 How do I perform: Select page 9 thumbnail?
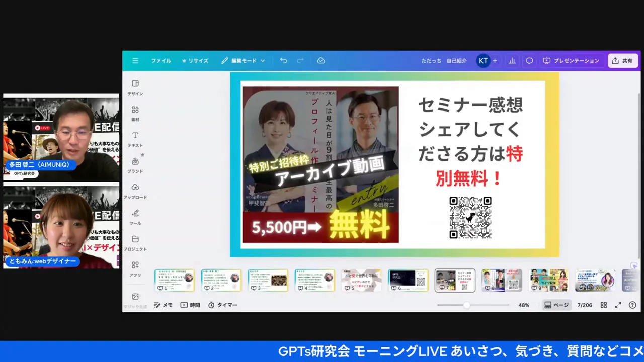tap(548, 280)
